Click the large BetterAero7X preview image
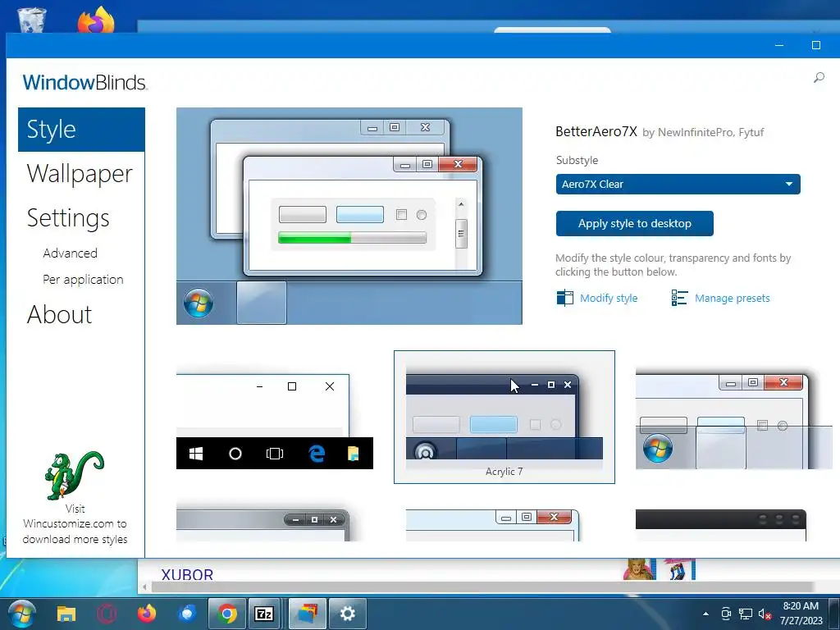The height and width of the screenshot is (630, 840). (349, 216)
